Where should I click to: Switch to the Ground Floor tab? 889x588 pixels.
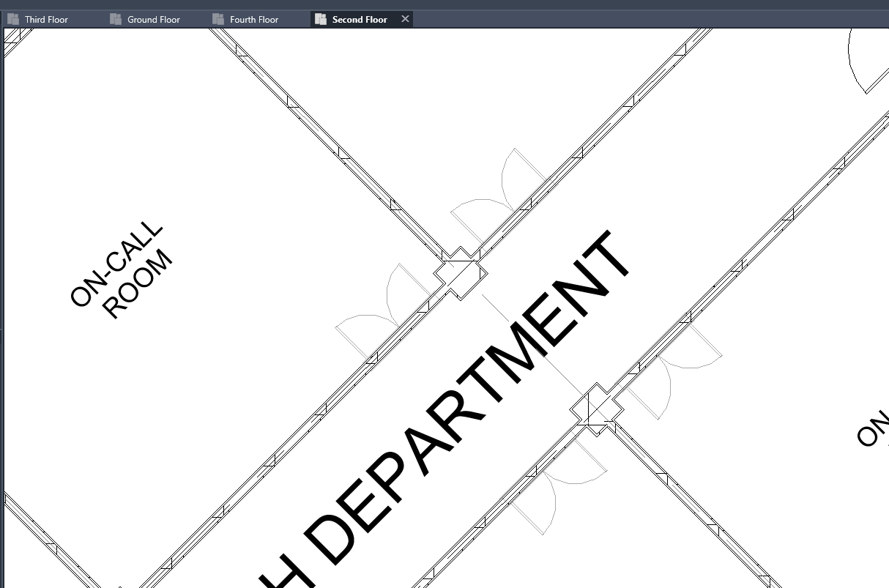tap(150, 18)
